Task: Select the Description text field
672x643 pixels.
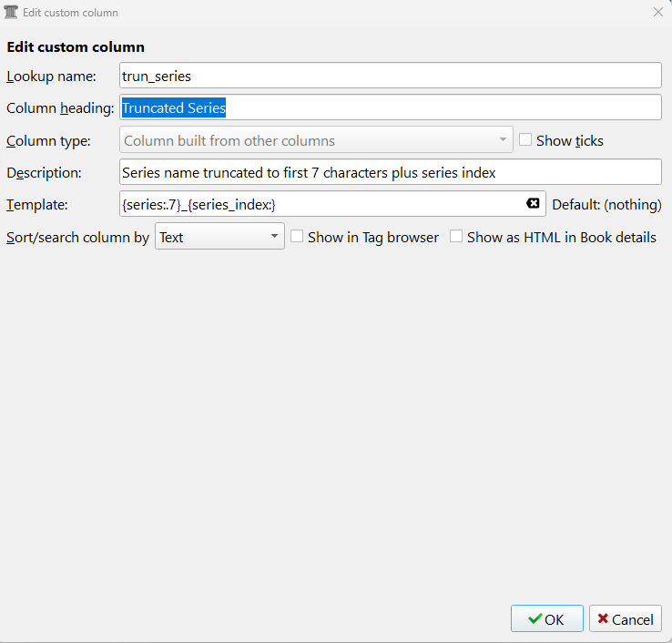Action: click(x=390, y=172)
